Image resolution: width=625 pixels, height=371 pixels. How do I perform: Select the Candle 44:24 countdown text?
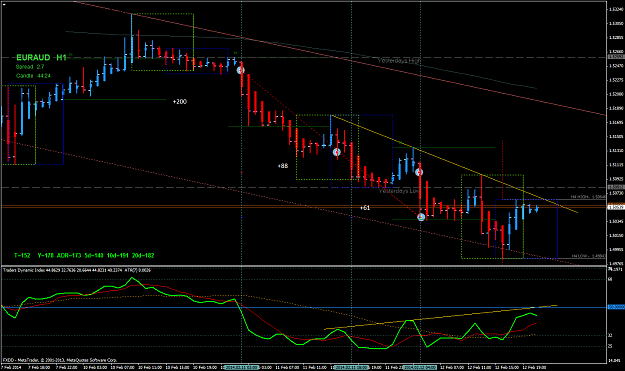point(33,76)
